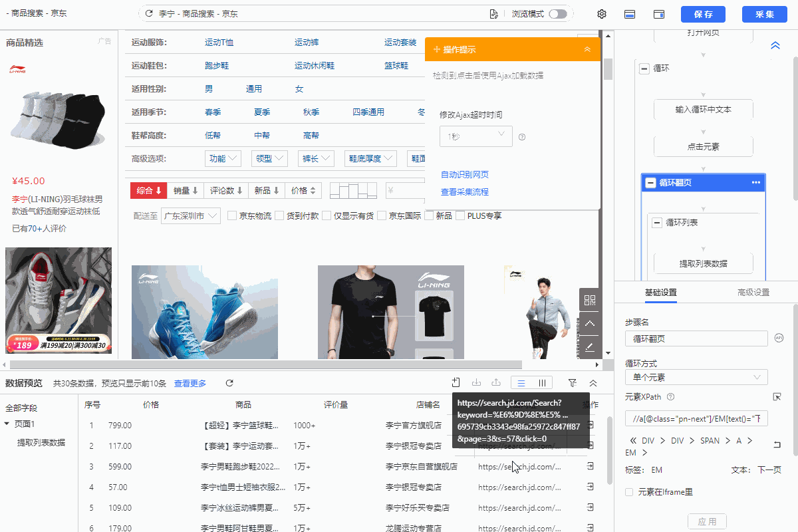
Task: Switch to the 高级设置 tab
Action: (x=753, y=293)
